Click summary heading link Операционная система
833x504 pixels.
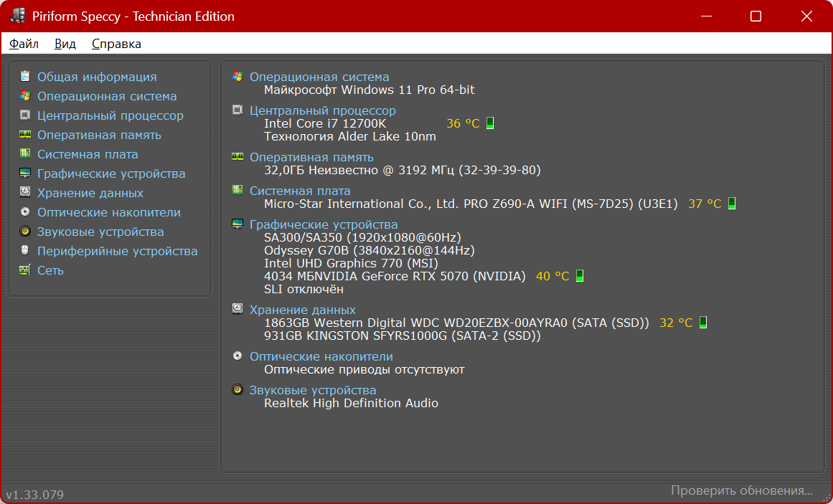(x=319, y=77)
